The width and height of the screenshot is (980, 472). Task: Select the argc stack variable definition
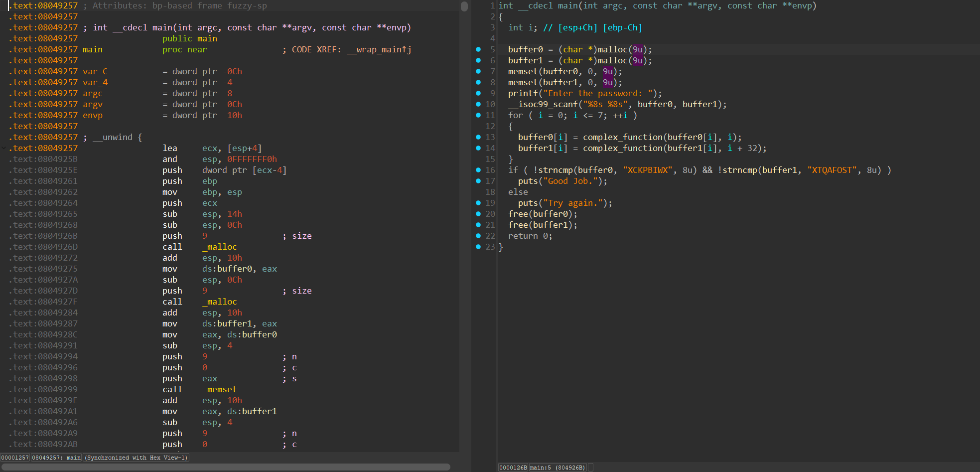tap(93, 93)
